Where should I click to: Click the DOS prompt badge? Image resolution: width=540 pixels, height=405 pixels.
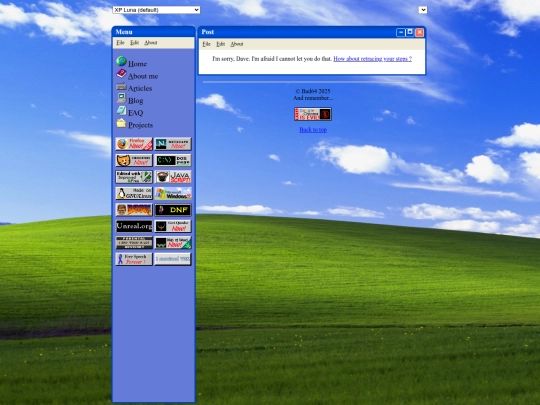[173, 160]
